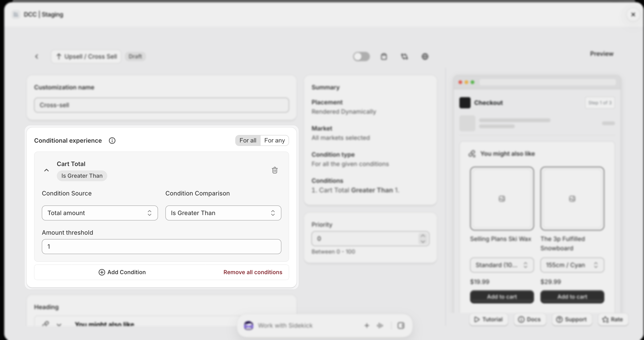Image resolution: width=644 pixels, height=340 pixels.
Task: Click the Customization name input field
Action: (x=161, y=105)
